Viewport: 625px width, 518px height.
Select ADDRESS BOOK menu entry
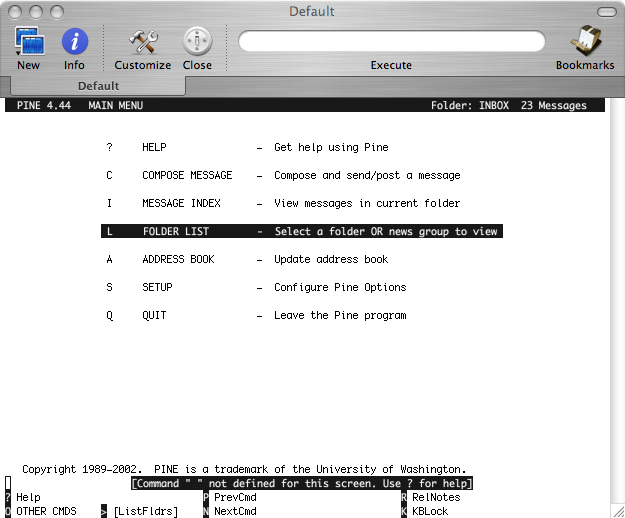click(248, 259)
